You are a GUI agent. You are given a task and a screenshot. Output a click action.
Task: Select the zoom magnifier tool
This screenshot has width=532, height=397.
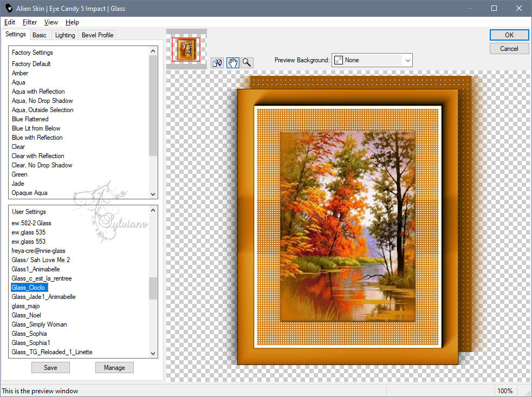(x=247, y=63)
